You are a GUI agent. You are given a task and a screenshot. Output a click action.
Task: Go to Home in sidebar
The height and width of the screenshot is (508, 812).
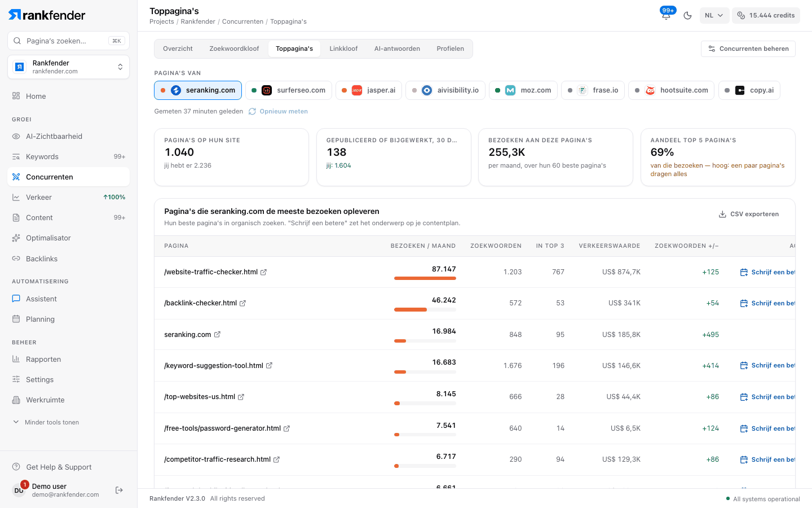[68, 96]
